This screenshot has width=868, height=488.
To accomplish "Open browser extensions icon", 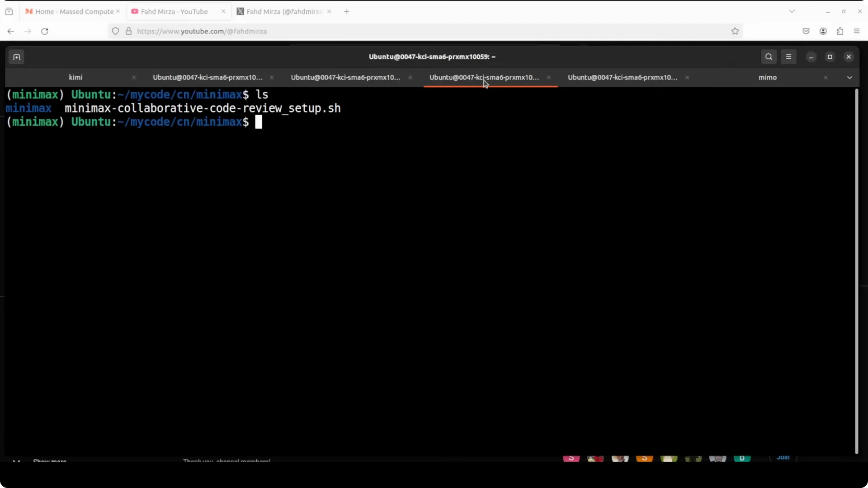I will point(840,31).
